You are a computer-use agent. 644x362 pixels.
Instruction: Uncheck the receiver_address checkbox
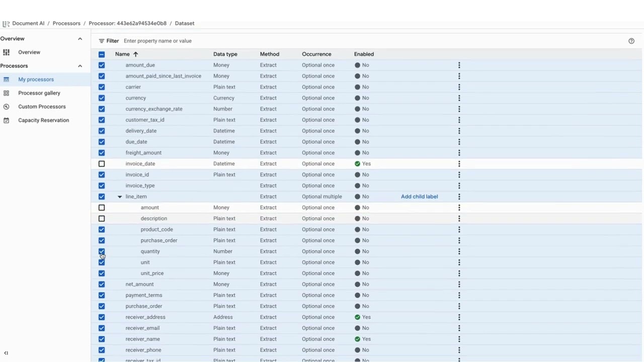point(102,317)
